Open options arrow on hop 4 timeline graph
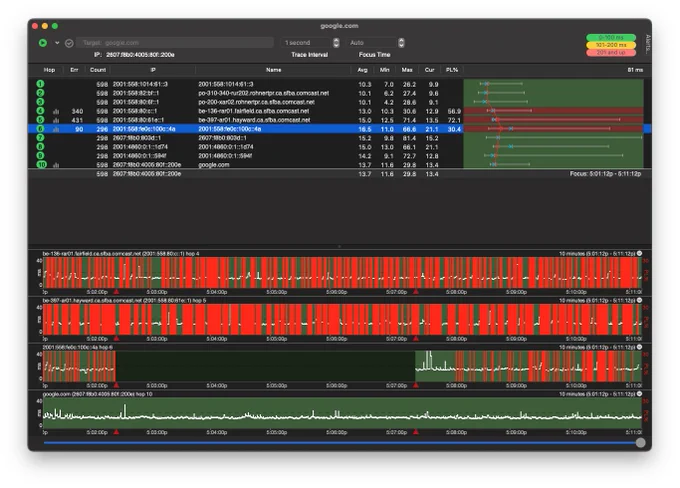Screen dimensions: 680x488 [x=639, y=253]
